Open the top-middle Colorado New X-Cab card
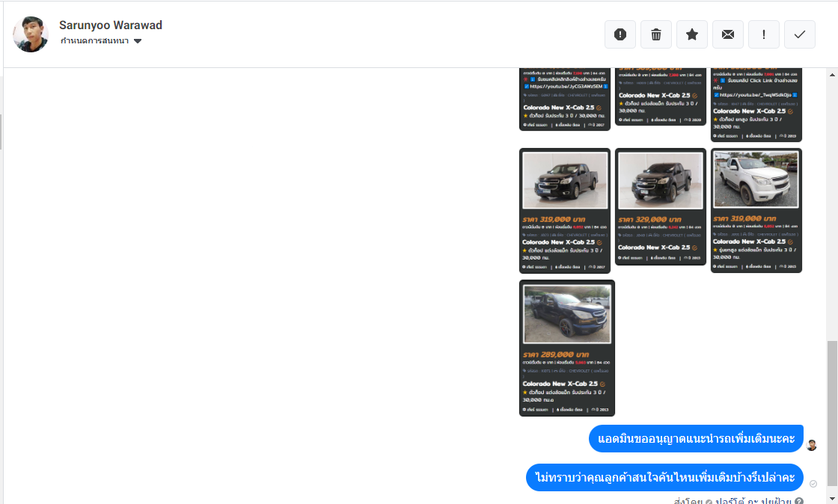838x504 pixels. coord(661,96)
